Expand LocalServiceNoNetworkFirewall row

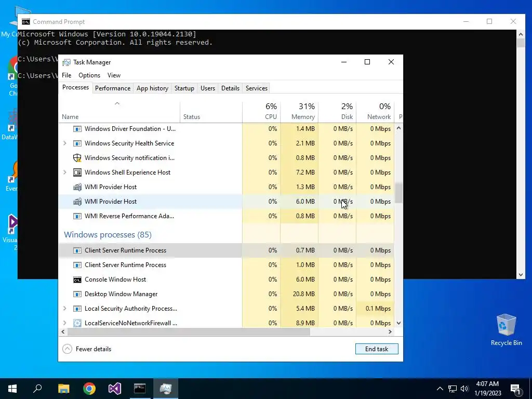pos(65,323)
